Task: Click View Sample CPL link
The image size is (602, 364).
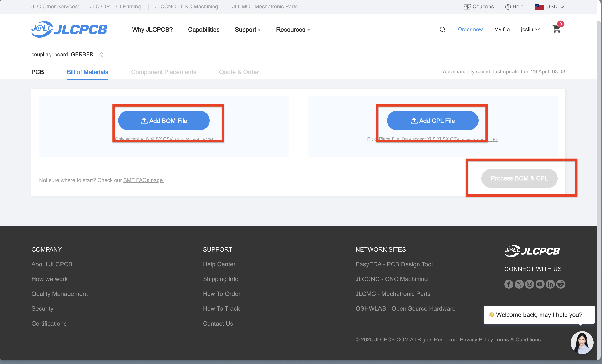Action: (480, 139)
